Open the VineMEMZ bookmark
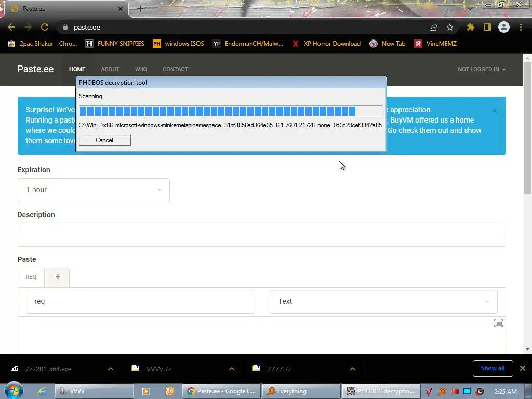The width and height of the screenshot is (532, 399). point(436,44)
